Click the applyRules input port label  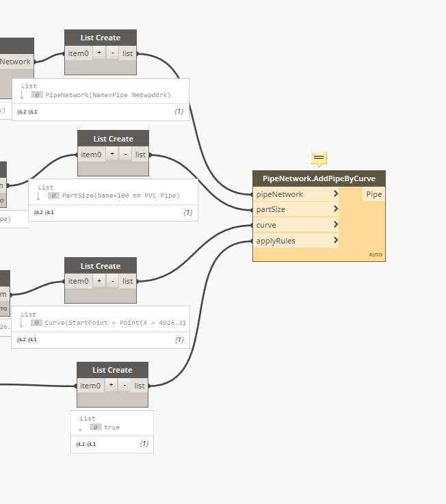tap(276, 241)
